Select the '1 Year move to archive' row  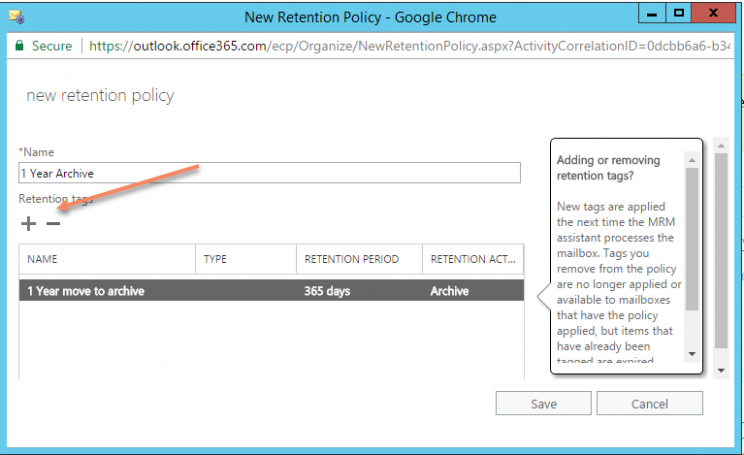click(x=270, y=291)
